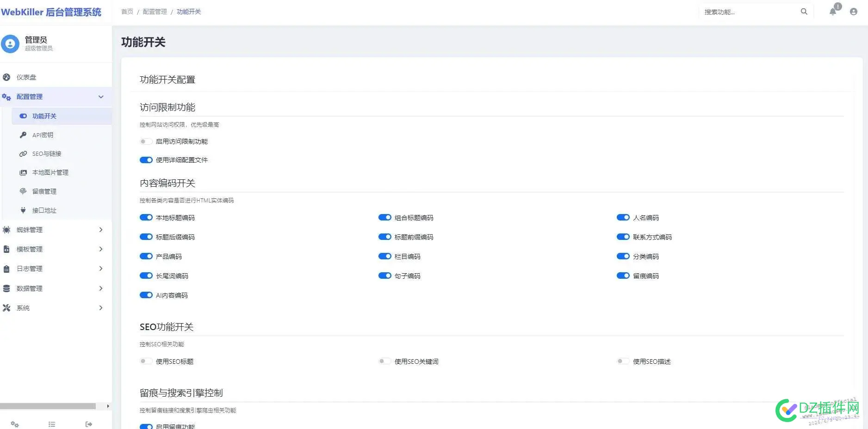The width and height of the screenshot is (868, 429).
Task: Click the tools icon beside 系统
Action: [x=6, y=308]
